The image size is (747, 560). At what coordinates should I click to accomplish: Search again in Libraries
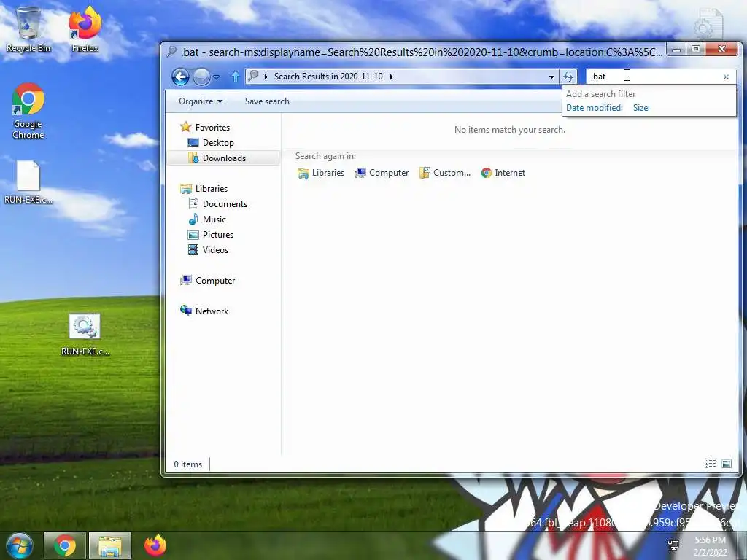pos(321,173)
